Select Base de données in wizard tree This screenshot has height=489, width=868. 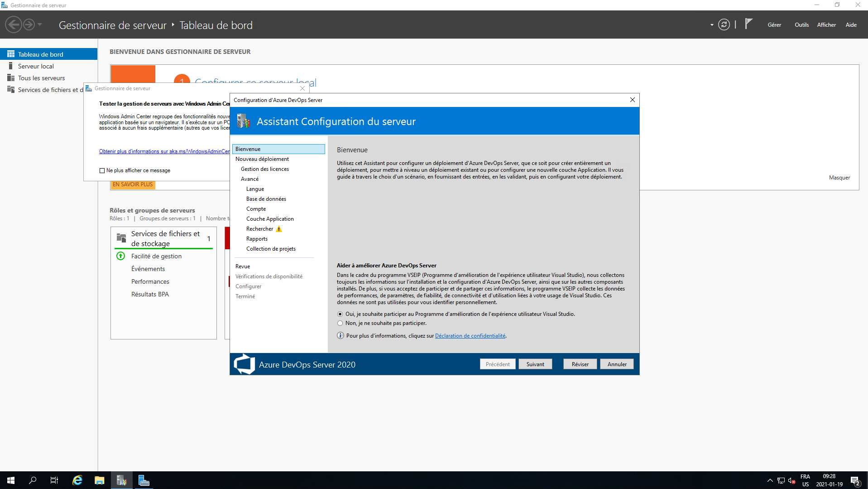tap(266, 199)
